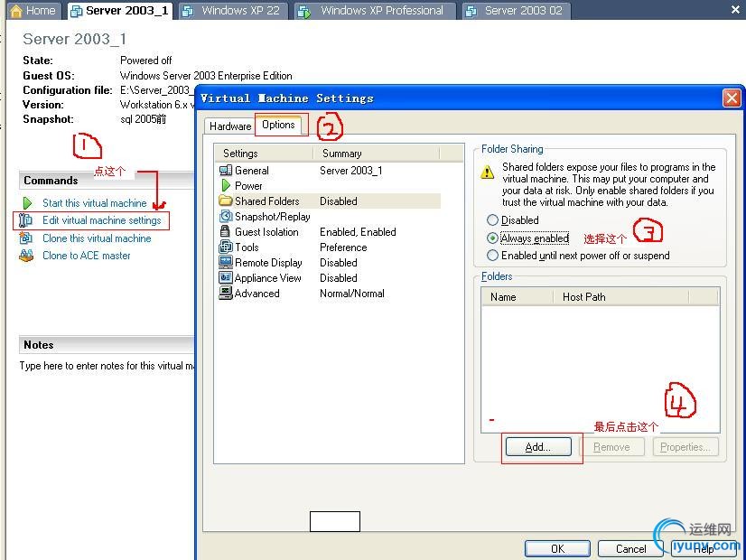Open the Home tab

point(33,11)
